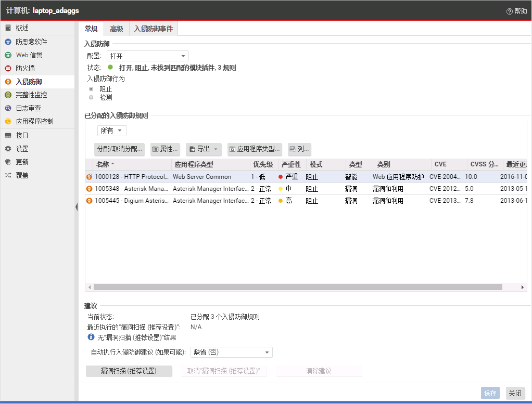Expand the 所有 filter dropdown
532x404 pixels.
(x=112, y=131)
